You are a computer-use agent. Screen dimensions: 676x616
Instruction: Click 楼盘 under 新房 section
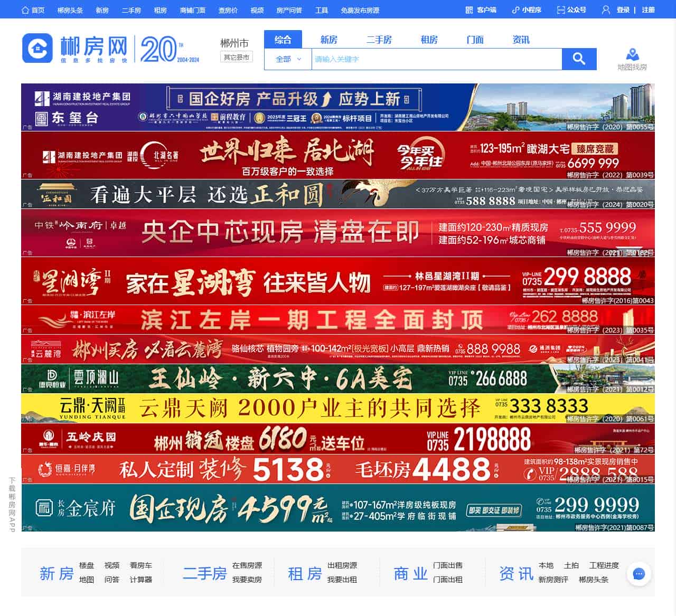87,565
